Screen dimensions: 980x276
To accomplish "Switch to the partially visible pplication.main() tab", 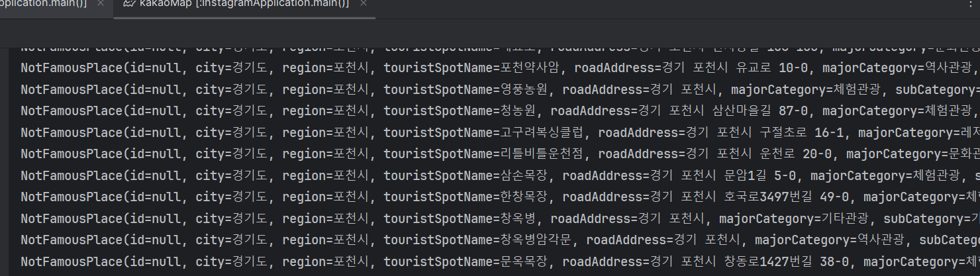I will click(43, 4).
